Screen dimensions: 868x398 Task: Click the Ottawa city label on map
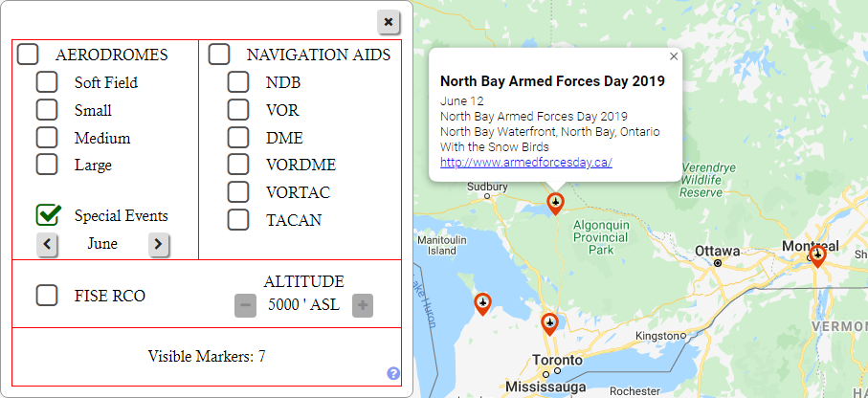click(718, 251)
